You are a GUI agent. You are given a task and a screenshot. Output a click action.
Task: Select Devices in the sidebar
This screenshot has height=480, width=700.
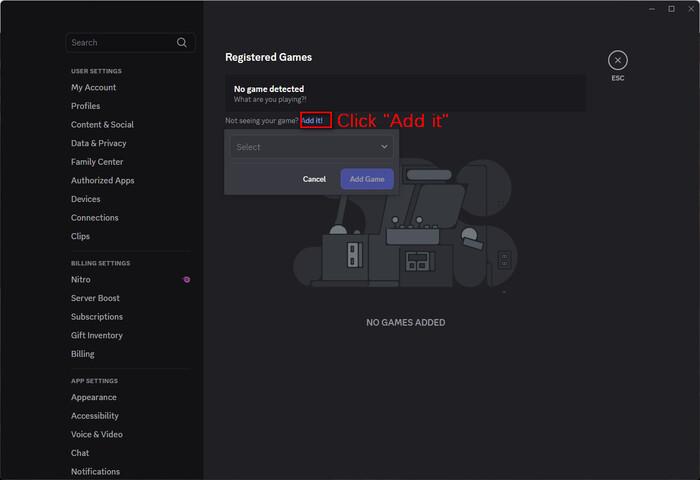point(85,199)
